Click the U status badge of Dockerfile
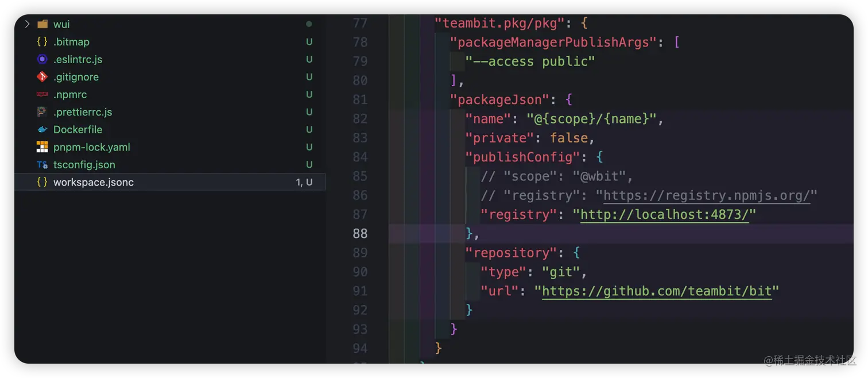Viewport: 868px width, 378px height. point(309,130)
